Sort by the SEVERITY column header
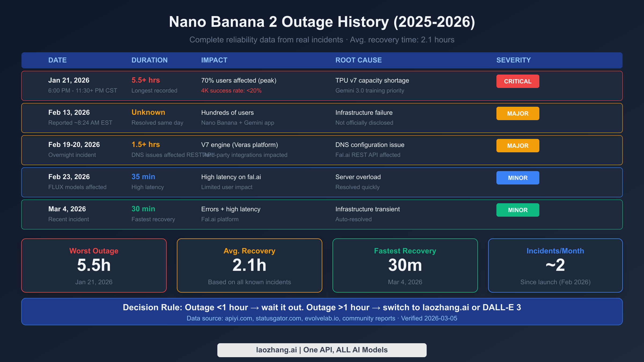This screenshot has height=362, width=644. point(513,60)
